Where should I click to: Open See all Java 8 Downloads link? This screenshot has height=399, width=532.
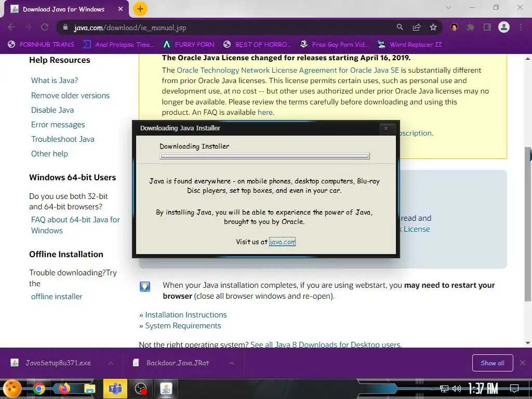point(326,344)
